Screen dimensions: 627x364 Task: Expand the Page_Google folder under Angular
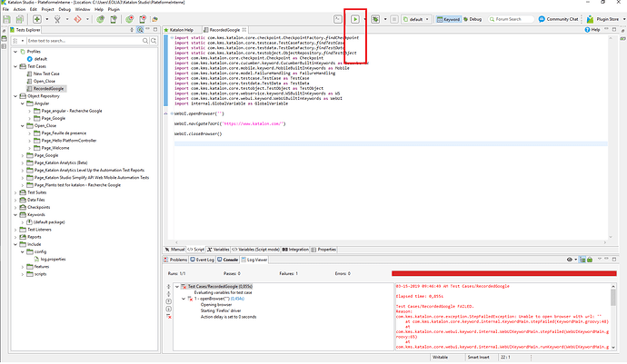(30, 118)
